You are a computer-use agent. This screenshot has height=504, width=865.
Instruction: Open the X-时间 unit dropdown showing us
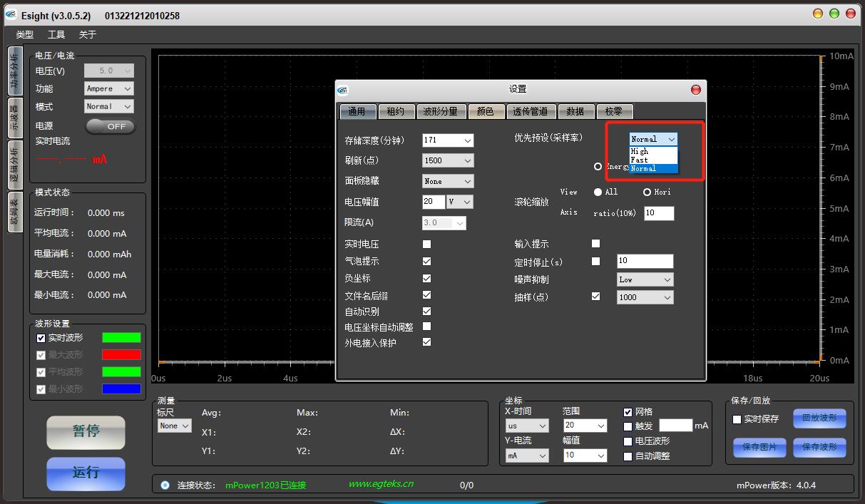pos(527,426)
